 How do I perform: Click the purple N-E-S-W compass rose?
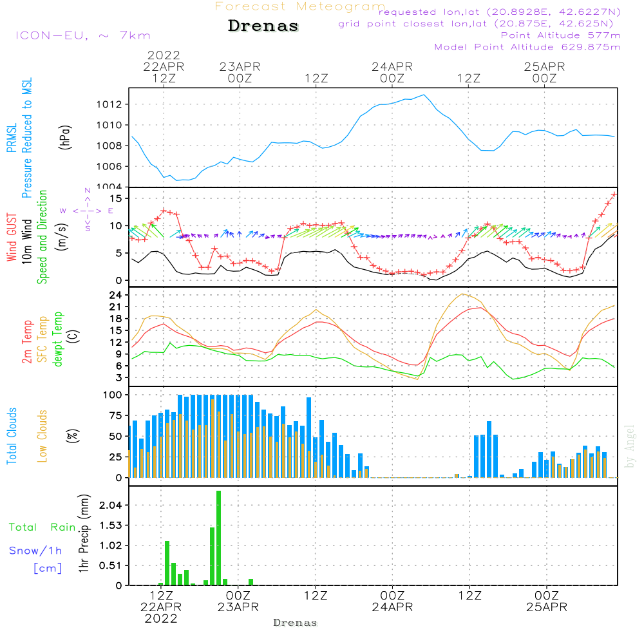88,211
